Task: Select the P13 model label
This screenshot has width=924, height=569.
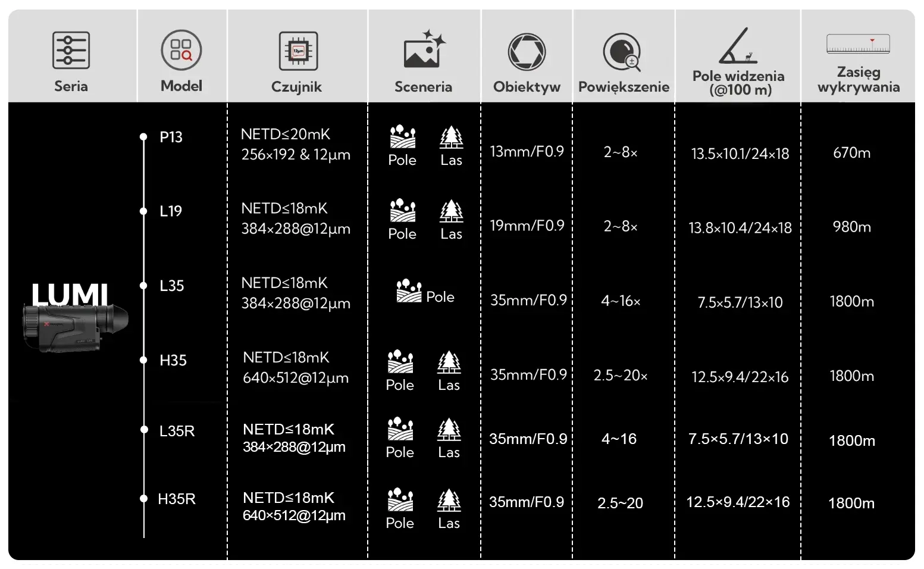Action: click(171, 137)
